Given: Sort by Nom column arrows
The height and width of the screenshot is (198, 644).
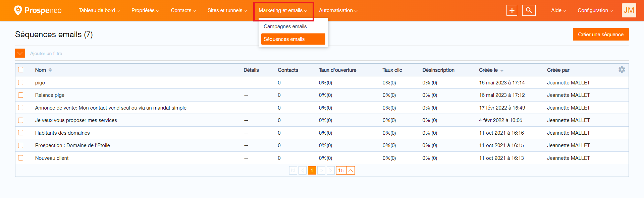Looking at the screenshot, I should click(x=50, y=70).
